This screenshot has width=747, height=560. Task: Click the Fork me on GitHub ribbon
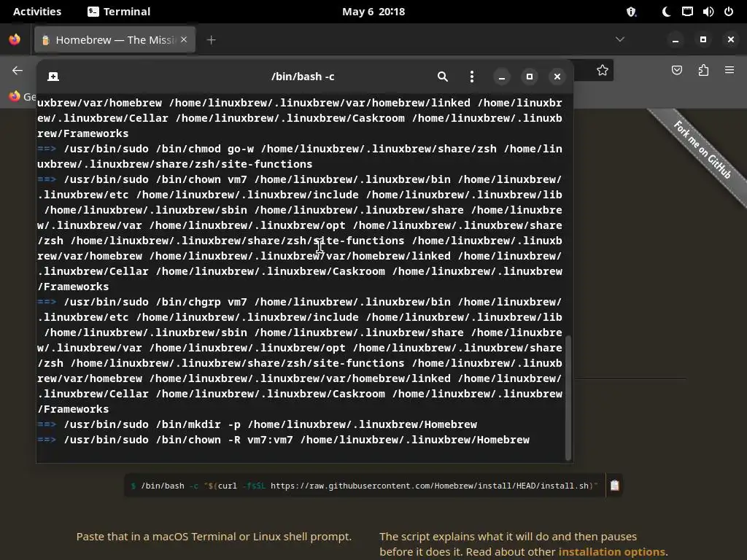pos(702,150)
